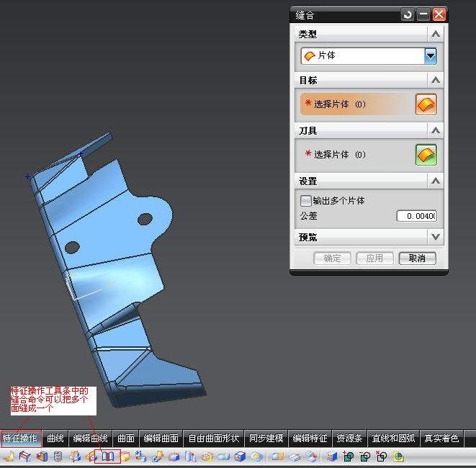Viewport: 476px width, 468px height.
Task: Open the 直线和圆弧 tab
Action: pyautogui.click(x=393, y=438)
